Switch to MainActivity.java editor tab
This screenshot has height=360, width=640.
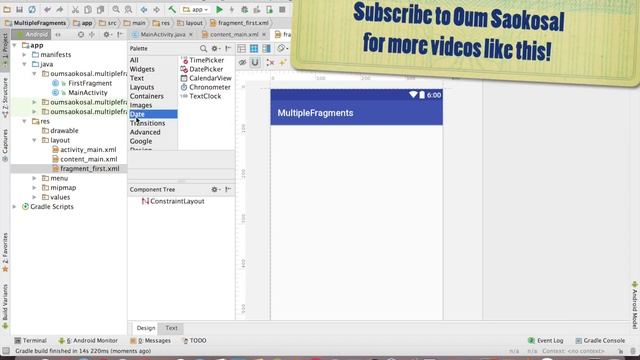pos(162,35)
